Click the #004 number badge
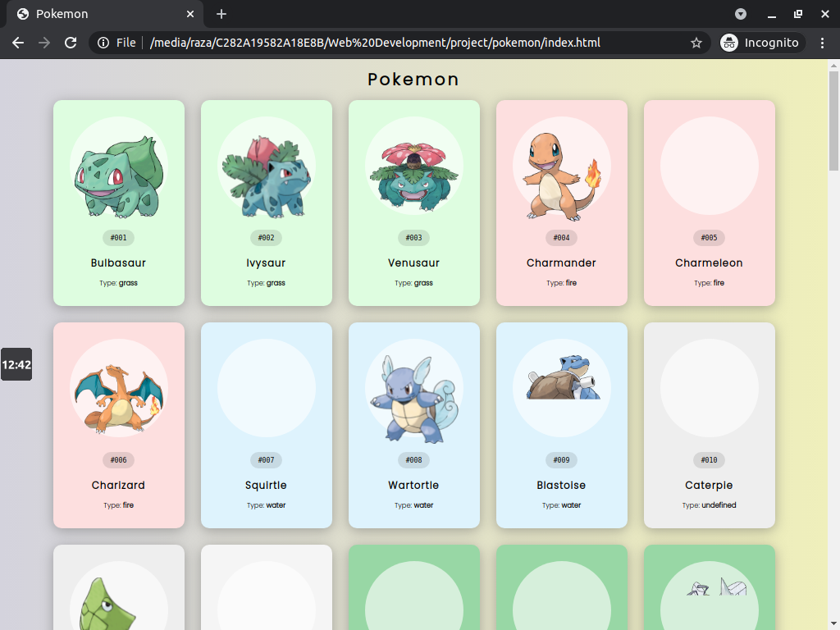Screen dimensions: 840x630 tap(561, 238)
